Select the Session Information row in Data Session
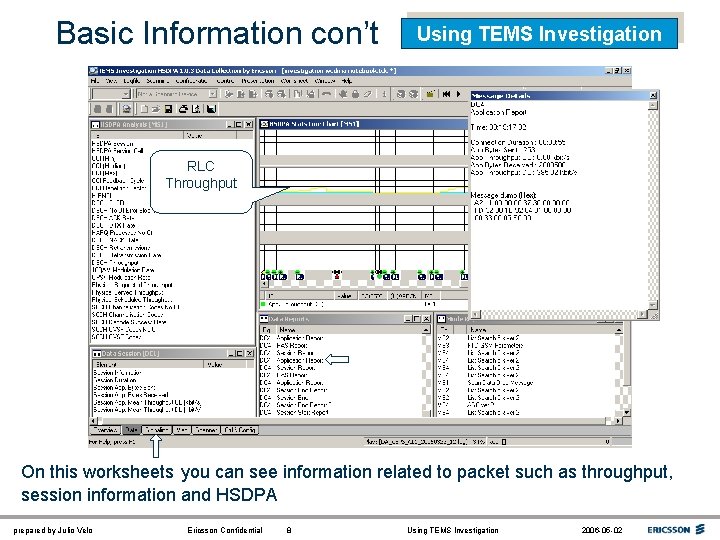Viewport: 720px width, 540px height. tap(118, 373)
